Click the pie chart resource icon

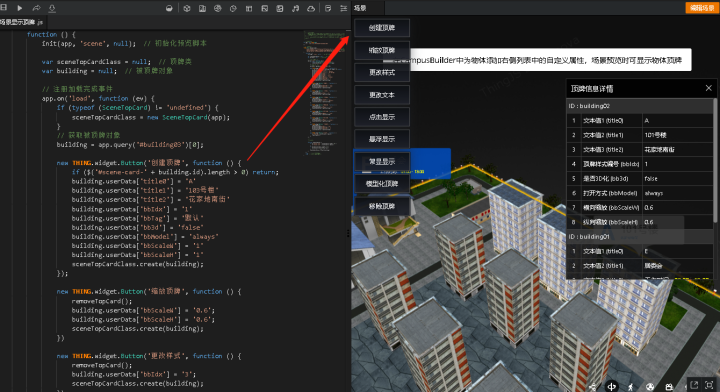coord(233,8)
